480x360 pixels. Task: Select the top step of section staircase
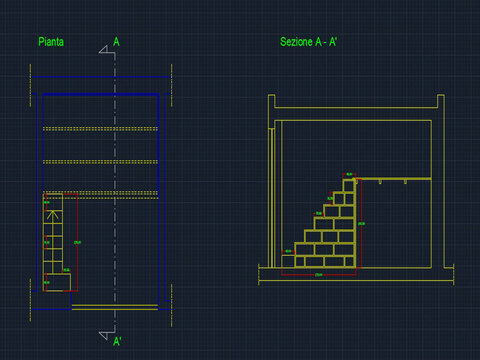[x=349, y=186]
